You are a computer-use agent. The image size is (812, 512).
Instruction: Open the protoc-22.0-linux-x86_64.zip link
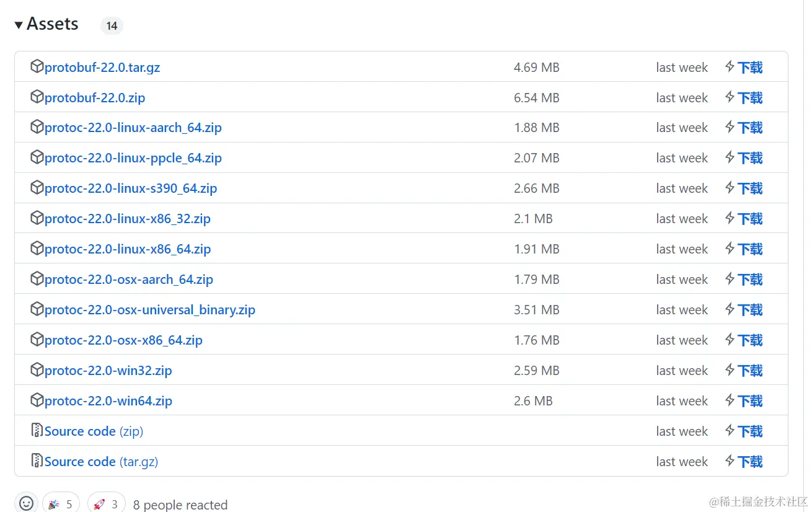[x=128, y=249]
